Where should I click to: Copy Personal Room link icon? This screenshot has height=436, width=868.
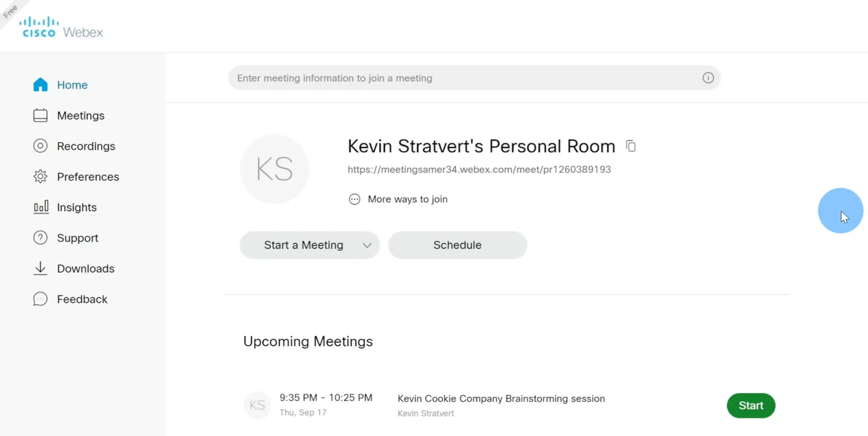tap(631, 146)
